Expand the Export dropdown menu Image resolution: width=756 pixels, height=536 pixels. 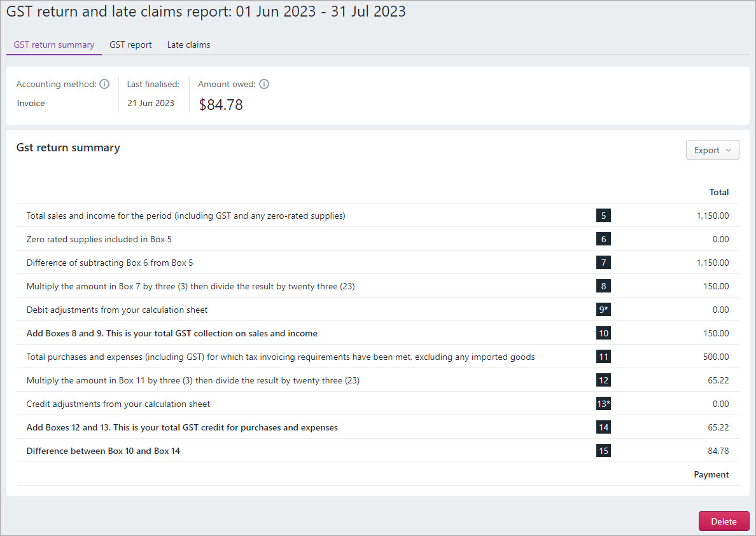tap(712, 149)
